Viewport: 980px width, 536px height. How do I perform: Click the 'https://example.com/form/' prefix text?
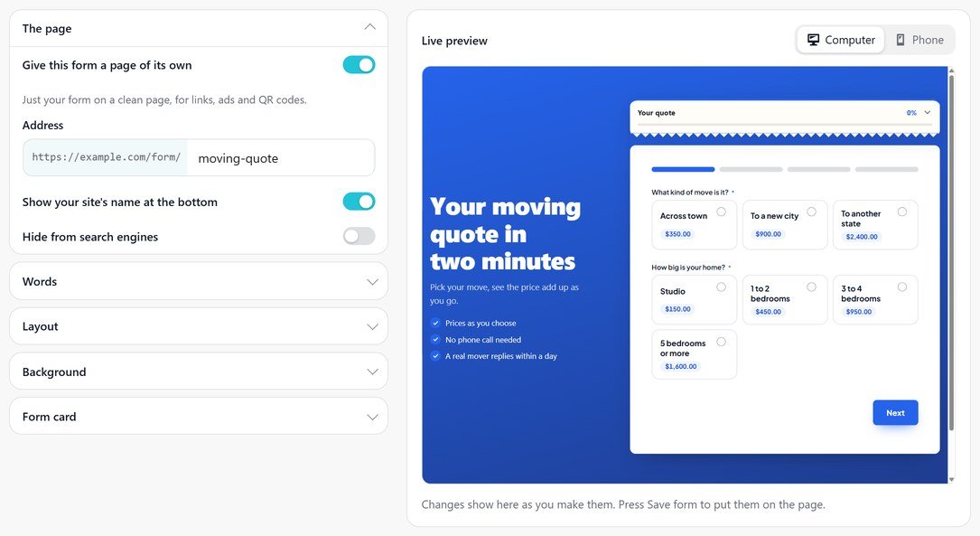click(107, 157)
